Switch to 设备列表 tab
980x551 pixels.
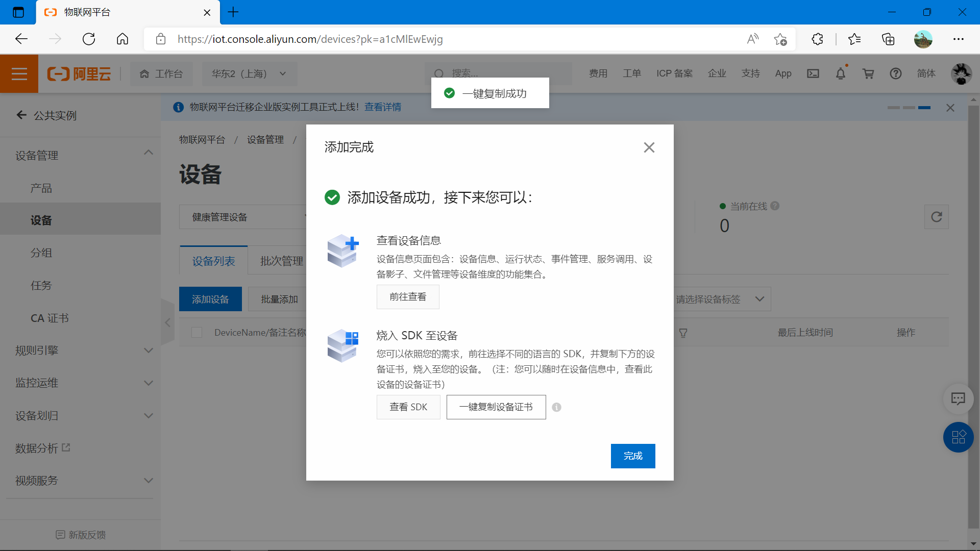[x=213, y=261]
